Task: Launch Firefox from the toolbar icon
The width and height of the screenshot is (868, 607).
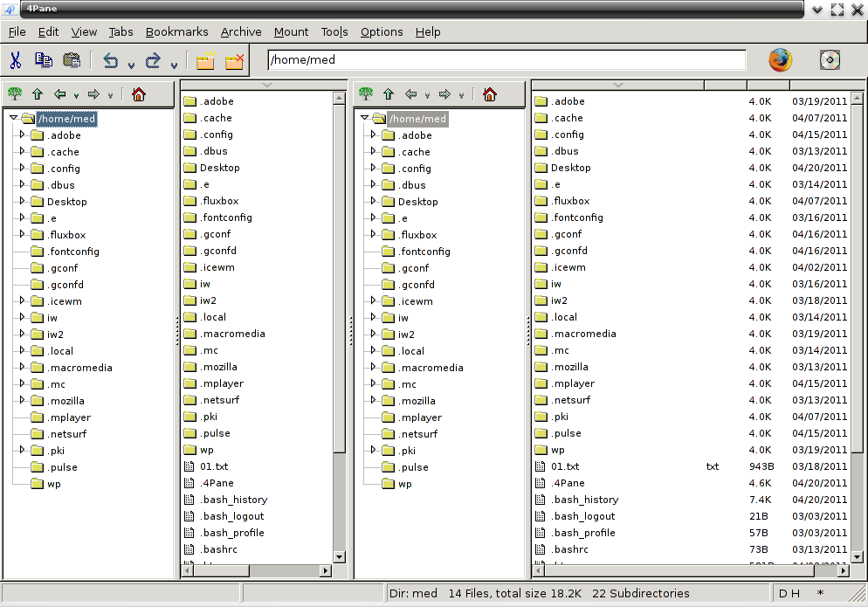Action: pos(779,60)
